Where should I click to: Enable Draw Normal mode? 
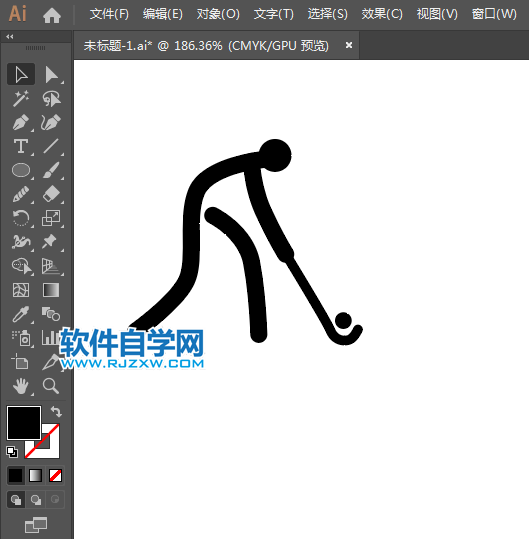16,499
